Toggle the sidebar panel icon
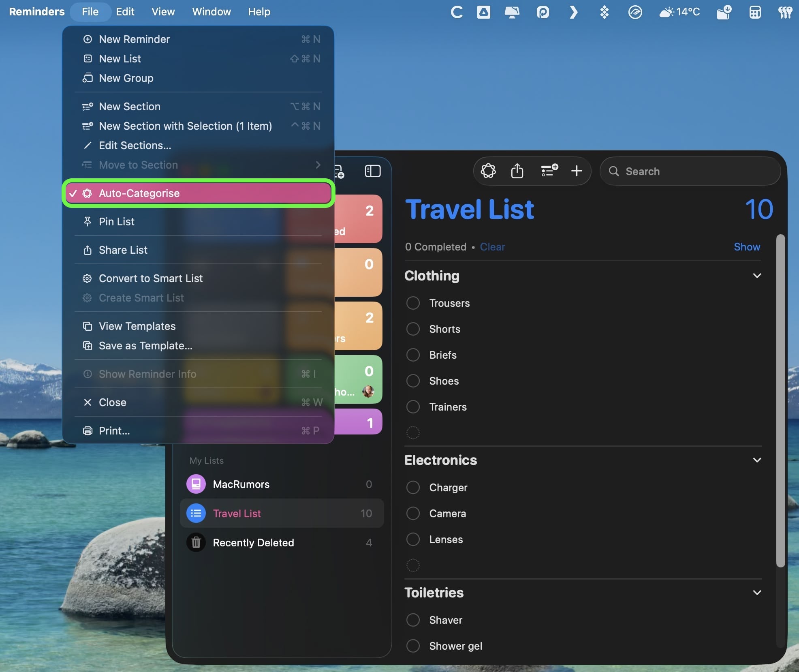799x672 pixels. [x=372, y=171]
